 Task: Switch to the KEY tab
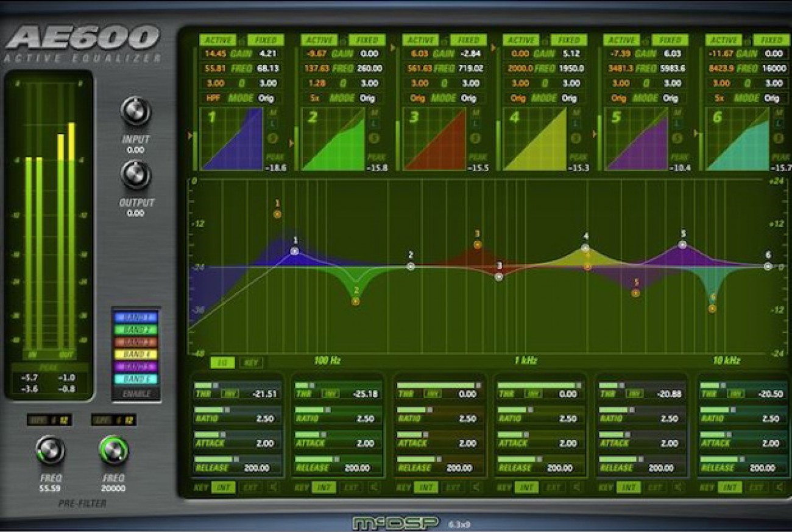pos(252,361)
